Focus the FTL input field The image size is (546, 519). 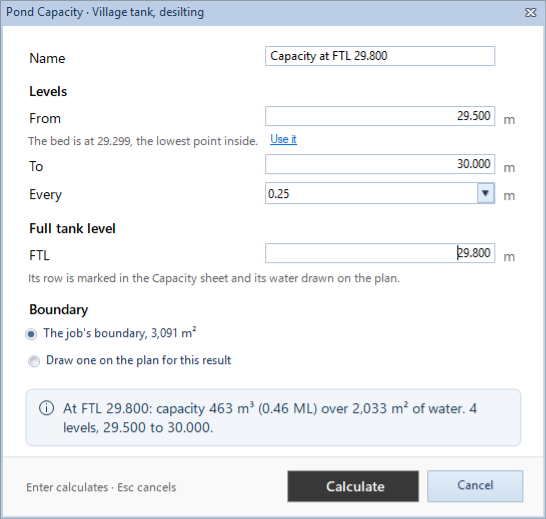380,253
